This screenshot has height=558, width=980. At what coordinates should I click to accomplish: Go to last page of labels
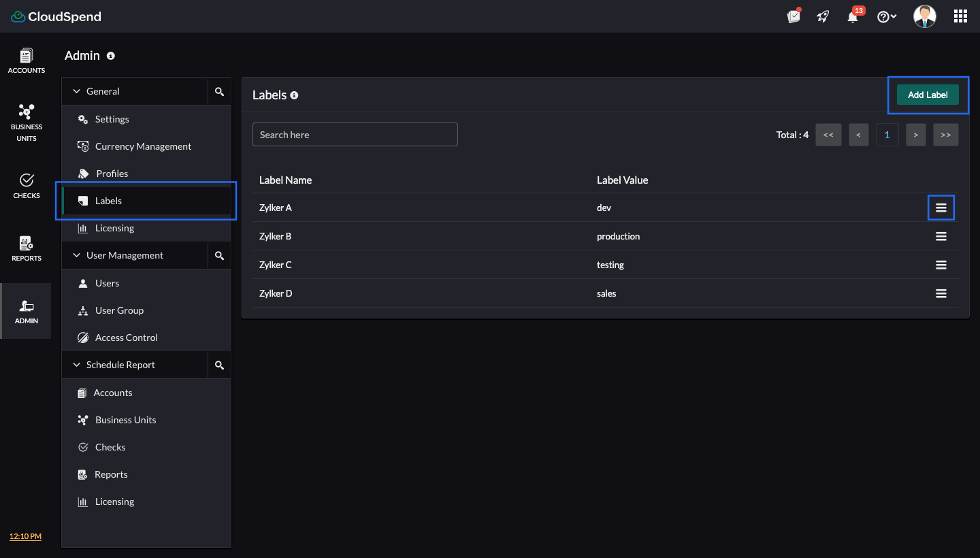click(945, 135)
